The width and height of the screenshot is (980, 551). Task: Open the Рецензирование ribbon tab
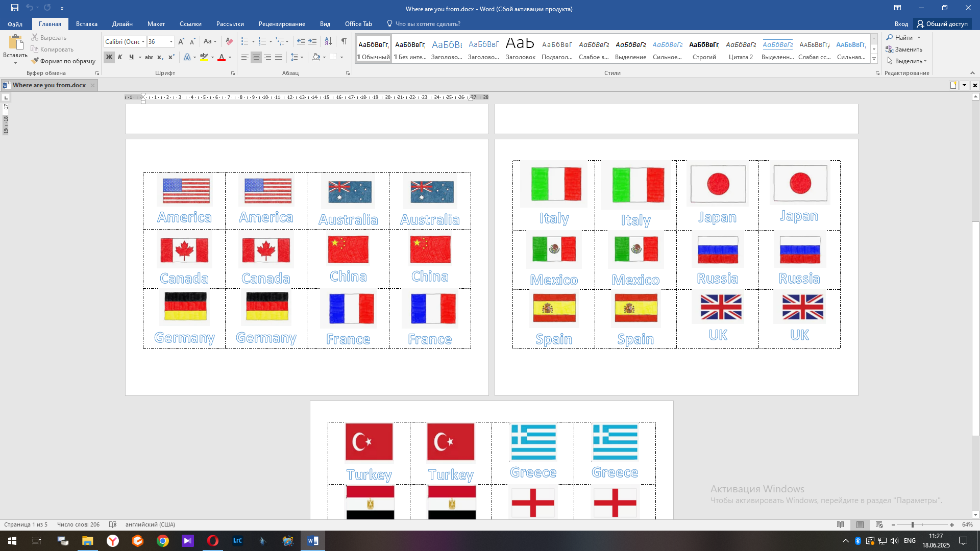(x=282, y=24)
